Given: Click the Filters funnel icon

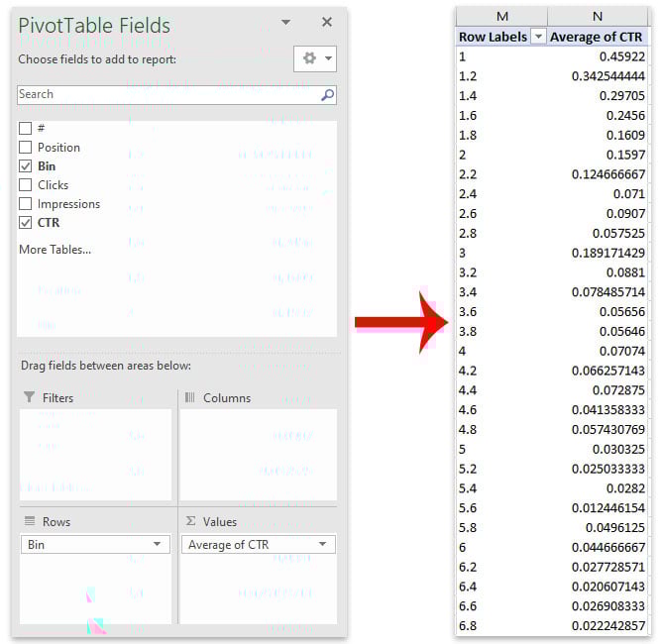Looking at the screenshot, I should pyautogui.click(x=29, y=396).
